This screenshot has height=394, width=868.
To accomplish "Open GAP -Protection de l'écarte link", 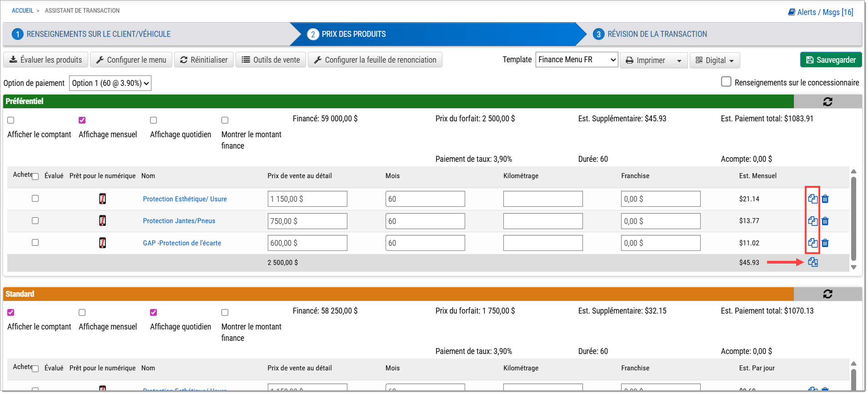I will [182, 243].
